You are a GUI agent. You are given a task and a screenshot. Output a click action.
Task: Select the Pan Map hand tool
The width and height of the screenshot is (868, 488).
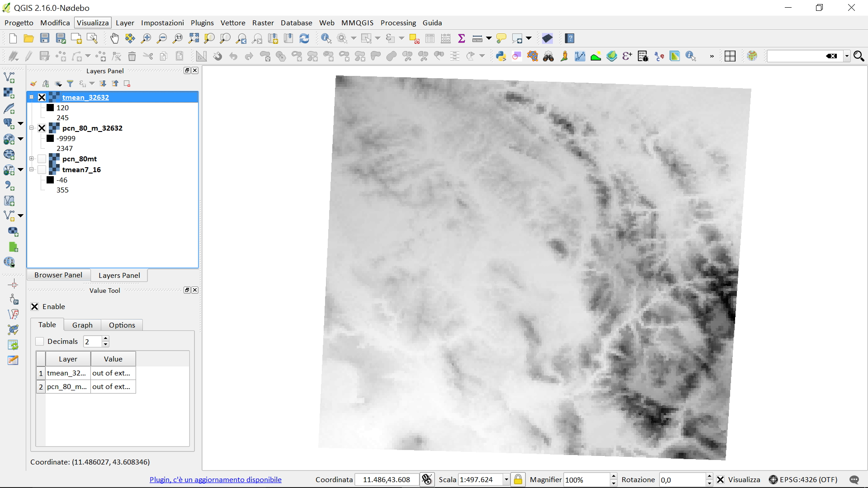pos(114,38)
